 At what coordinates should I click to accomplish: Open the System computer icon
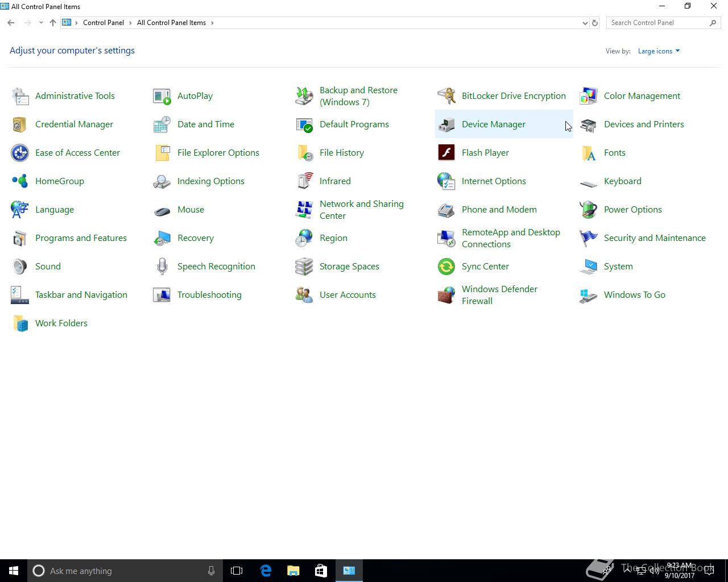tap(589, 267)
